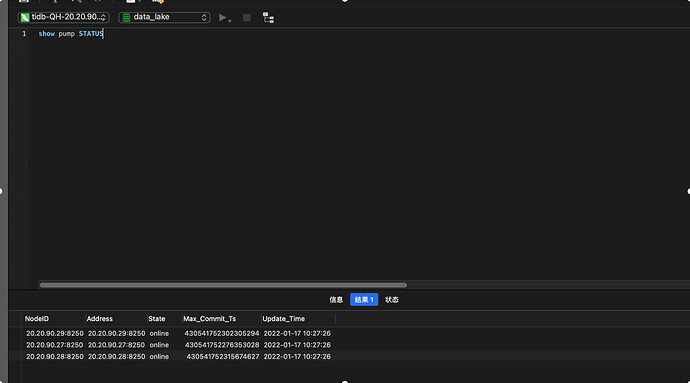Screen dimensions: 690x383
Task: Click the explain query plan icon
Action: 268,18
